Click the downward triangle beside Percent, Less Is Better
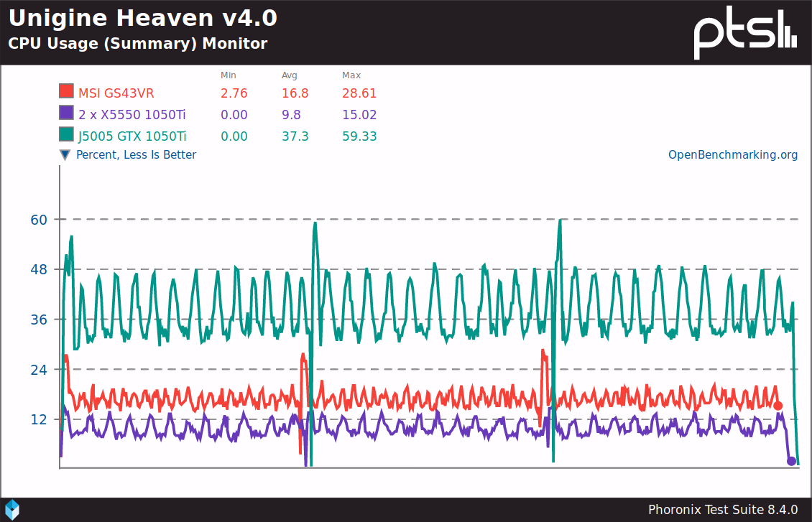 point(65,155)
